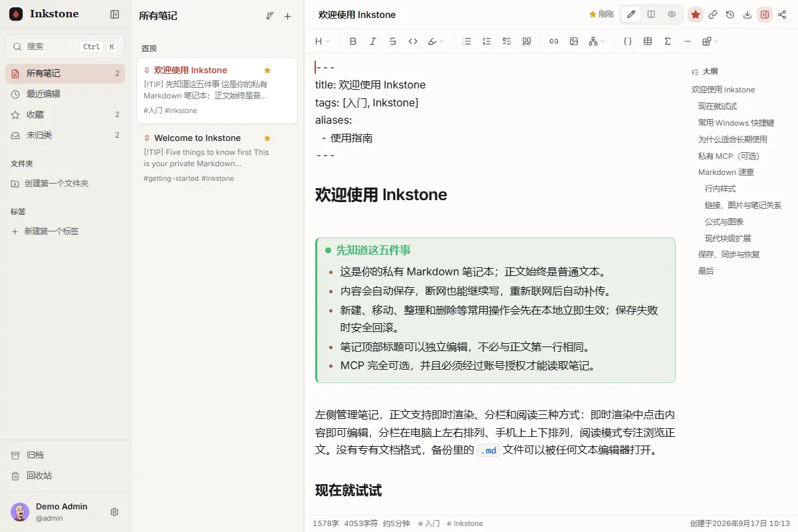Viewport: 798px width, 532px height.
Task: Insert a bulleted list
Action: pos(467,41)
